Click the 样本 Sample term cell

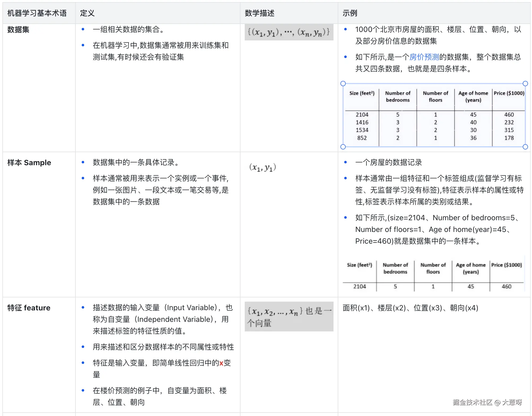tap(29, 163)
